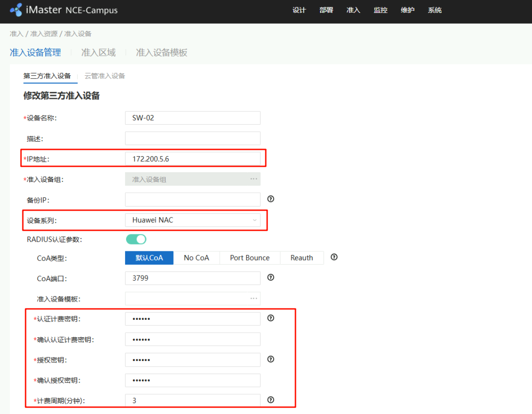Click help icon next to 备份IP field
Image resolution: width=532 pixels, height=414 pixels.
coord(270,199)
